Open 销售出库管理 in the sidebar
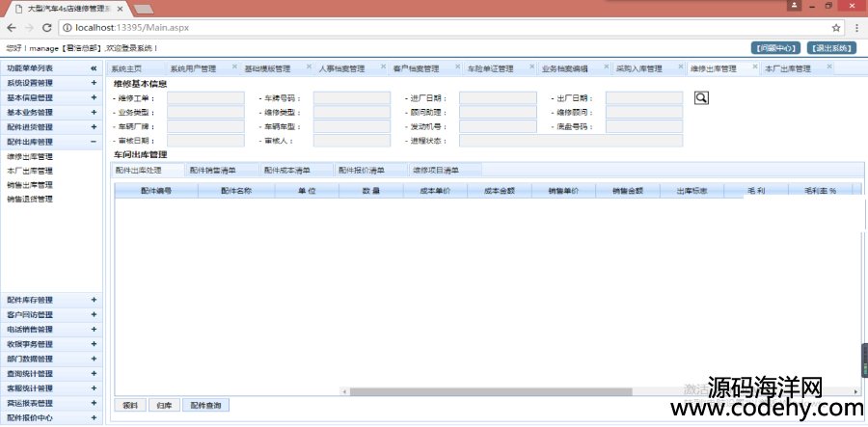Viewport: 868px width, 427px height. pyautogui.click(x=30, y=184)
